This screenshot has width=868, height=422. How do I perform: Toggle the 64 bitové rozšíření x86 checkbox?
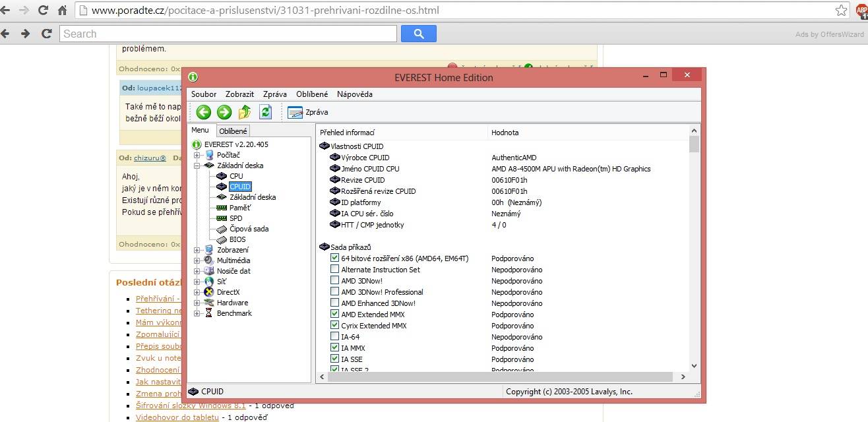tap(335, 258)
